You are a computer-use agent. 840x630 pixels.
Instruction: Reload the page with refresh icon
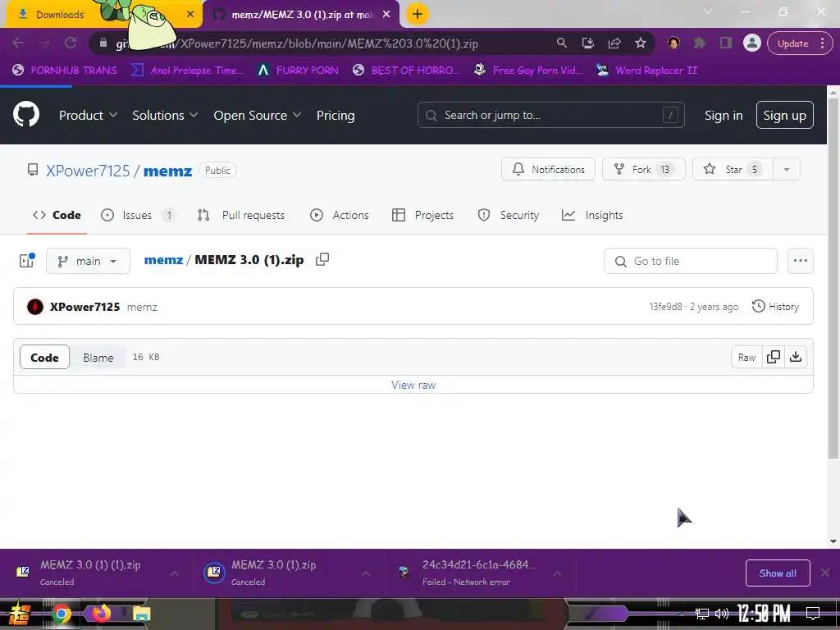(x=71, y=43)
